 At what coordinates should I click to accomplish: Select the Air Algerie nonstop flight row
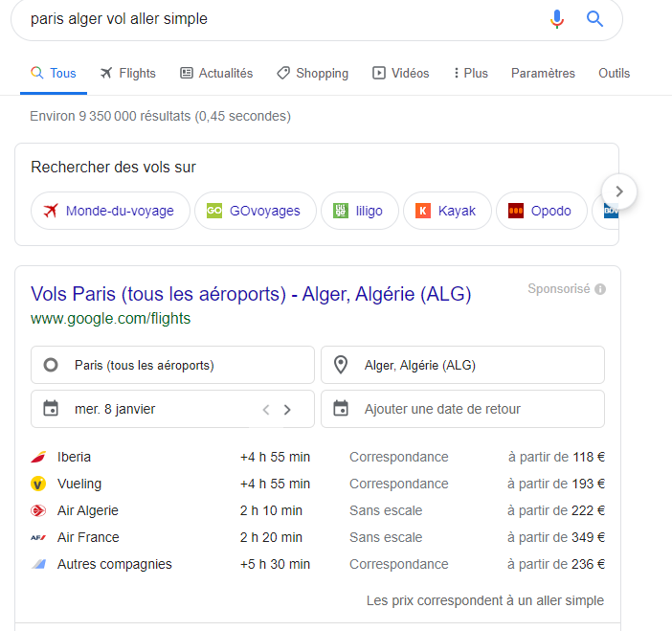pos(318,510)
